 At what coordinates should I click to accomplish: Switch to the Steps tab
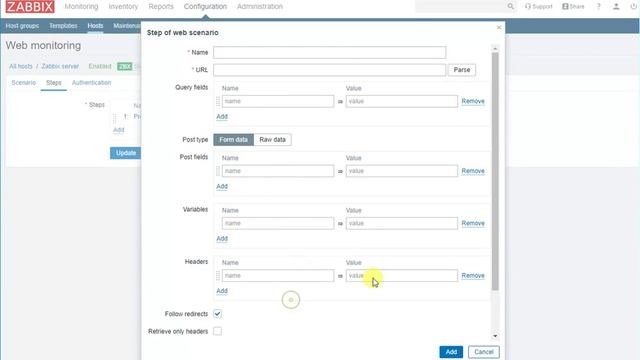pos(53,82)
